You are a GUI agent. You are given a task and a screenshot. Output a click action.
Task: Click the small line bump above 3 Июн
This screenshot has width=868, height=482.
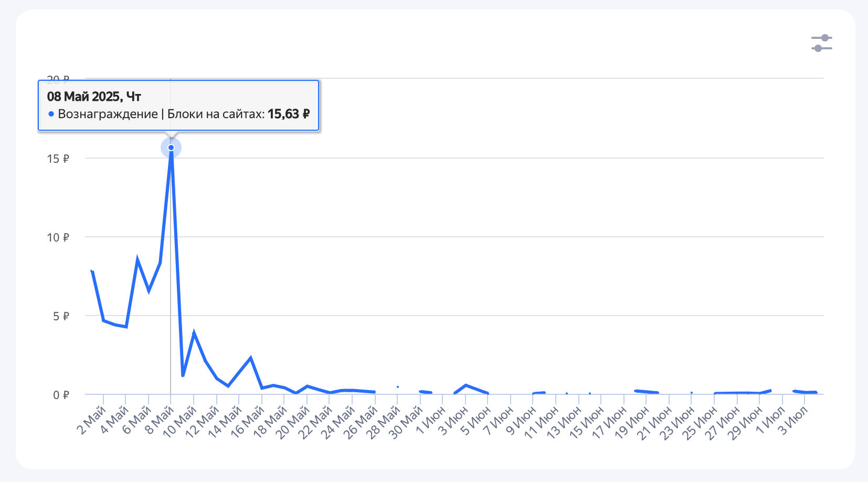[466, 385]
